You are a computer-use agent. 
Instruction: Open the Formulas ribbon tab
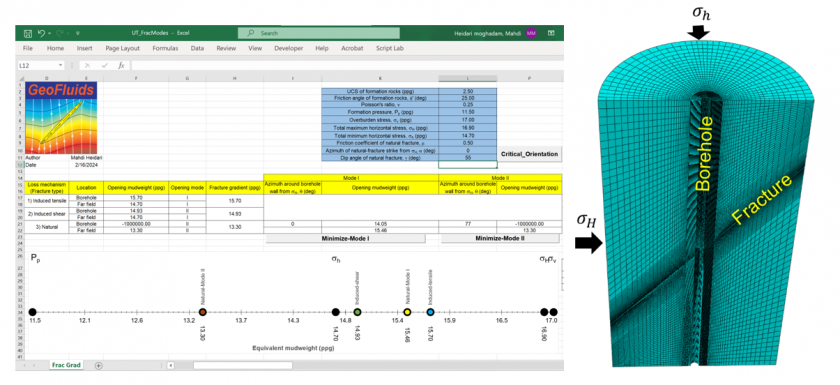pos(166,48)
